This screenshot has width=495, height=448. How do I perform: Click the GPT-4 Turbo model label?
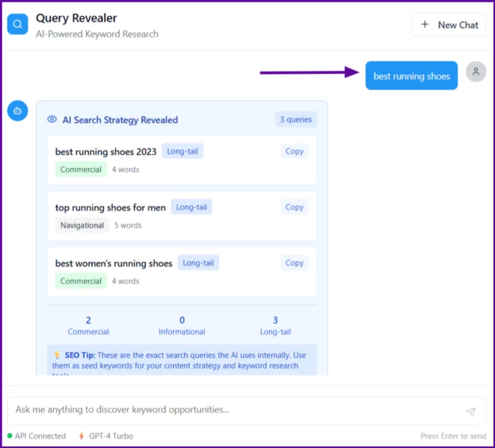pyautogui.click(x=111, y=436)
